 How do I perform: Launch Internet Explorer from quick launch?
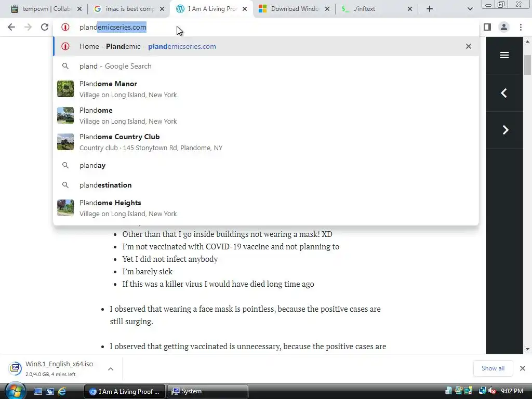click(x=62, y=392)
